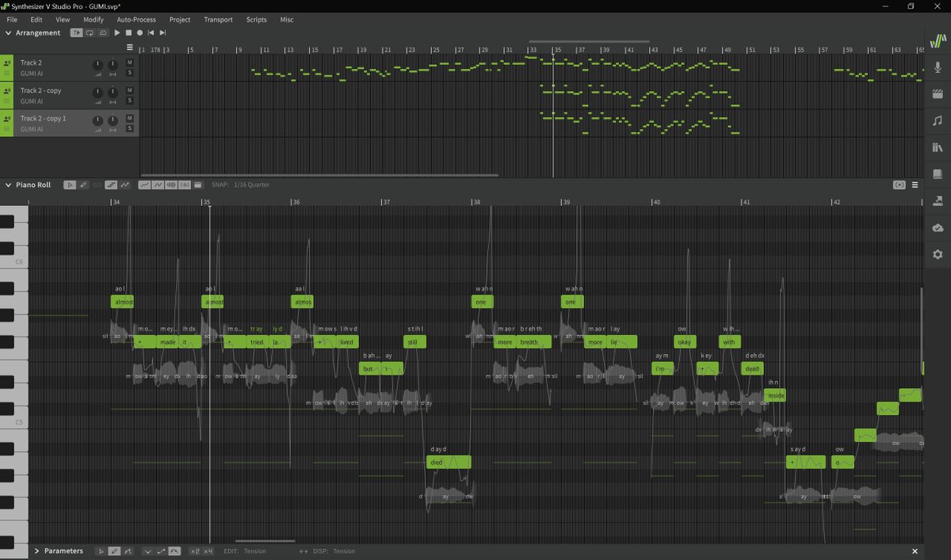This screenshot has width=951, height=560.
Task: Select the pointer tool in Parameters toolbar
Action: click(x=101, y=551)
